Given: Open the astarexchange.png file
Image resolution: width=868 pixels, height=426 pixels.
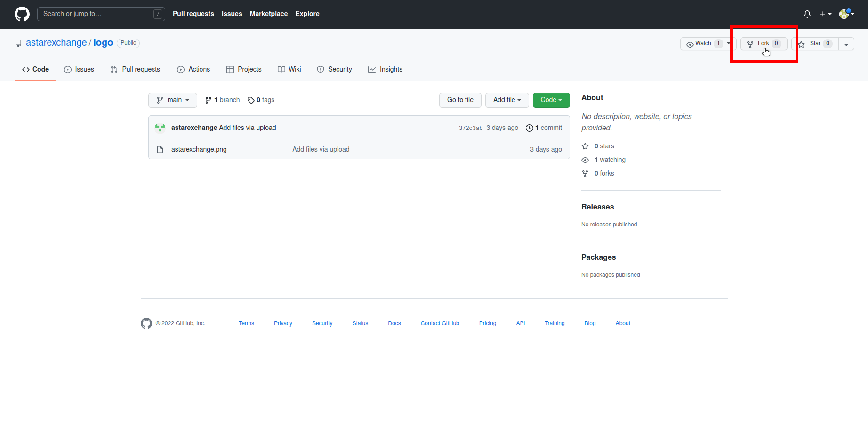Looking at the screenshot, I should pyautogui.click(x=199, y=149).
